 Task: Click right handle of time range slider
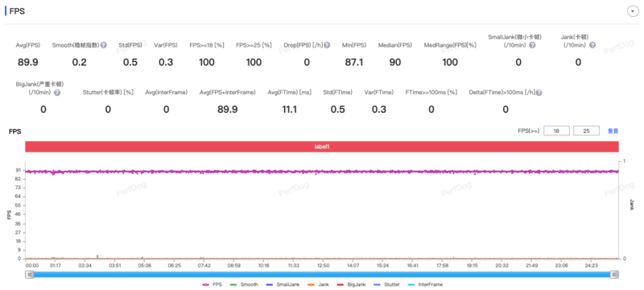(x=614, y=275)
